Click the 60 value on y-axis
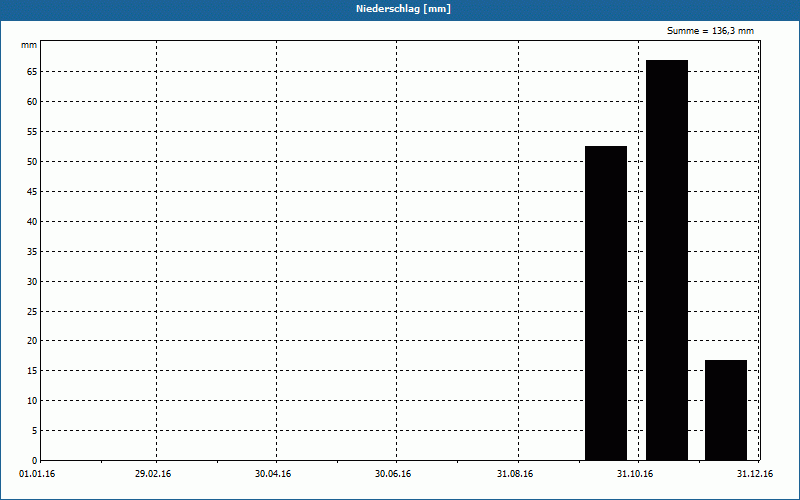Viewport: 800px width, 500px height. tap(32, 102)
